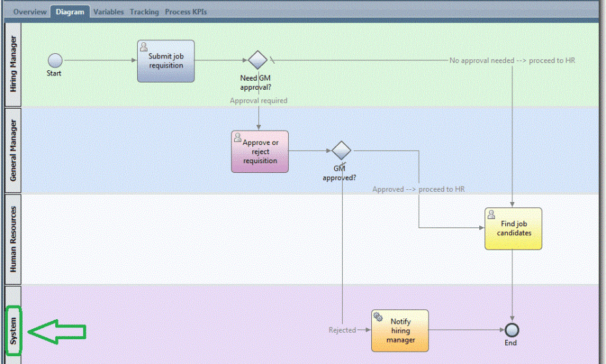Click gear icon on Notify hiring manager

pyautogui.click(x=378, y=317)
